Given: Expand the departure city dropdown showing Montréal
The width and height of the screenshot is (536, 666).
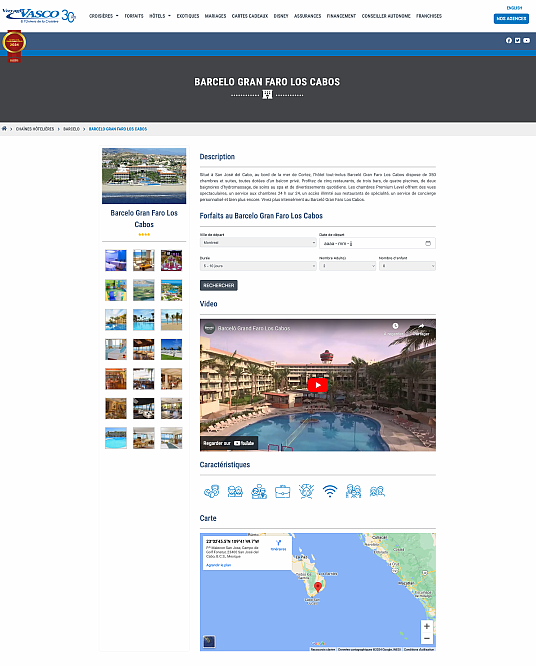Looking at the screenshot, I should 258,243.
